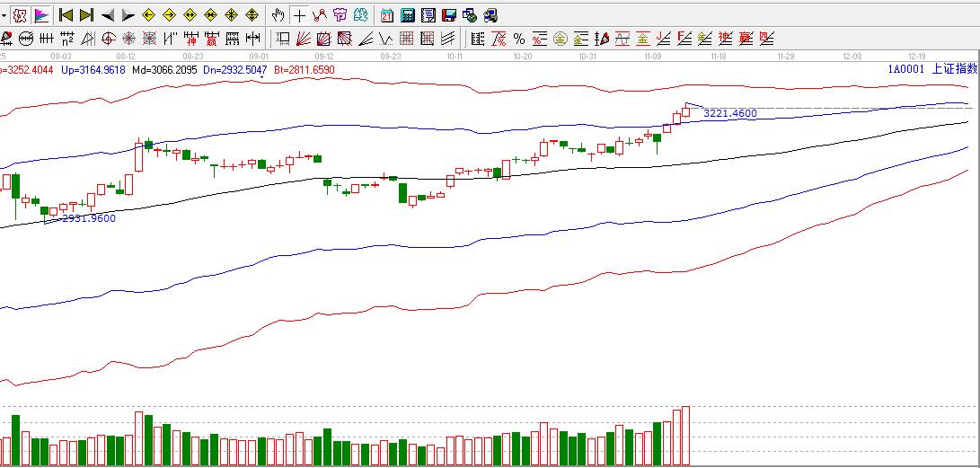This screenshot has height=468, width=980.
Task: Select the hand pan tool
Action: [278, 15]
